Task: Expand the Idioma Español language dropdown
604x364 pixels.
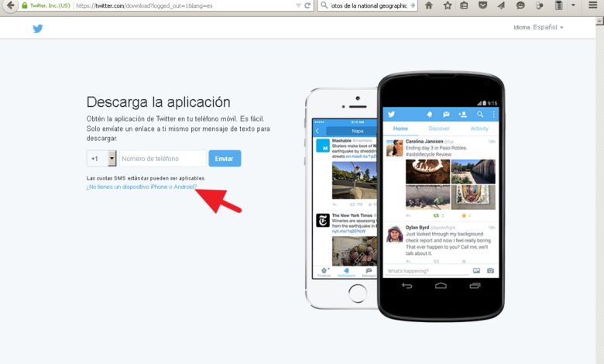Action: (x=538, y=27)
